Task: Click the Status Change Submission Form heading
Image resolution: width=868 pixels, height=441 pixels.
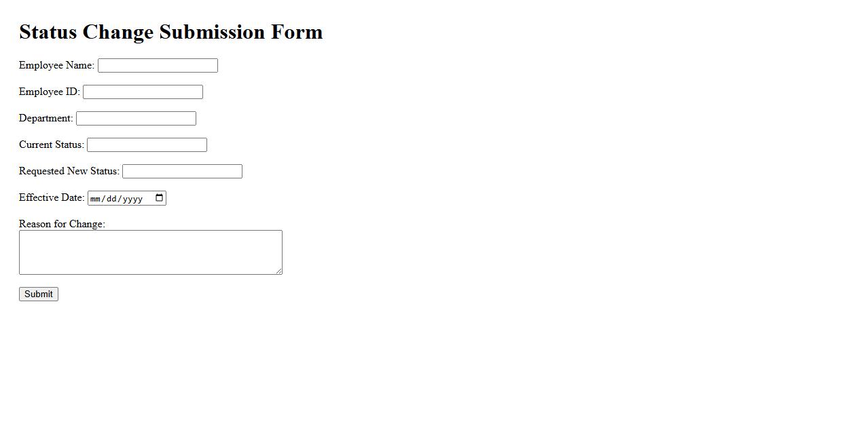Action: coord(170,32)
